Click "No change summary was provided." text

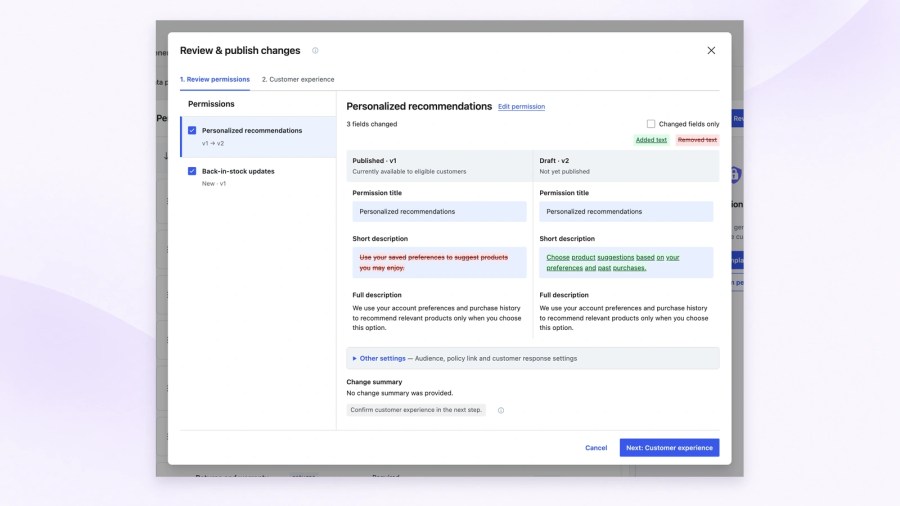399,393
